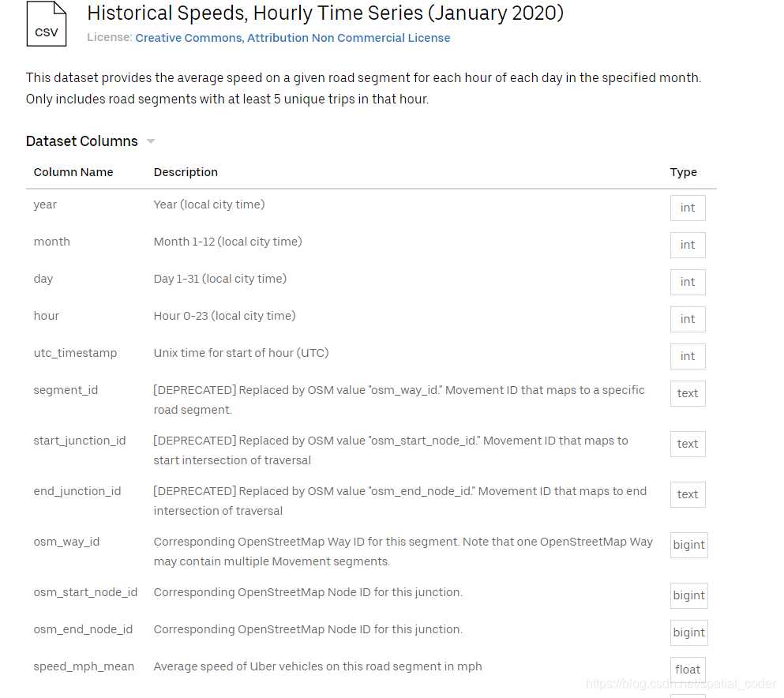Click the 'int' type badge for utc_timestamp

coord(688,356)
